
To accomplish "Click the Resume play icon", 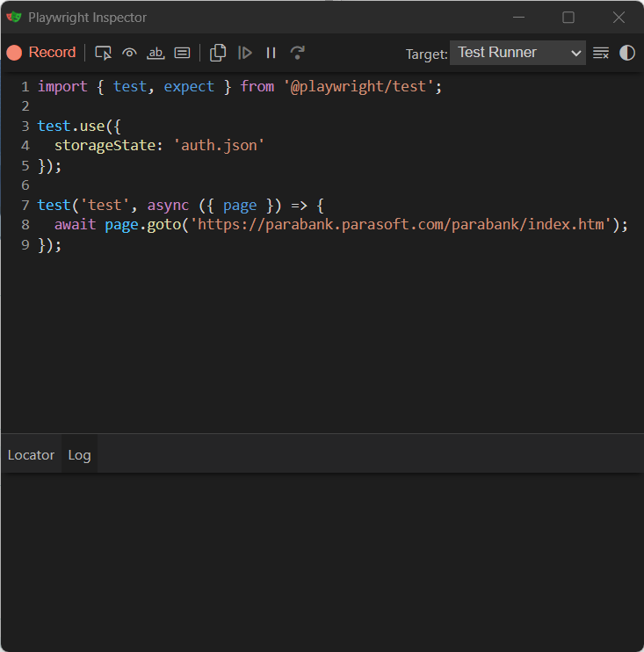I will pyautogui.click(x=245, y=53).
